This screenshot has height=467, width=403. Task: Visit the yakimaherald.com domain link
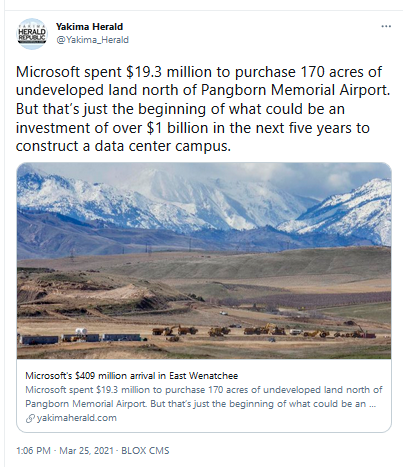pyautogui.click(x=77, y=418)
